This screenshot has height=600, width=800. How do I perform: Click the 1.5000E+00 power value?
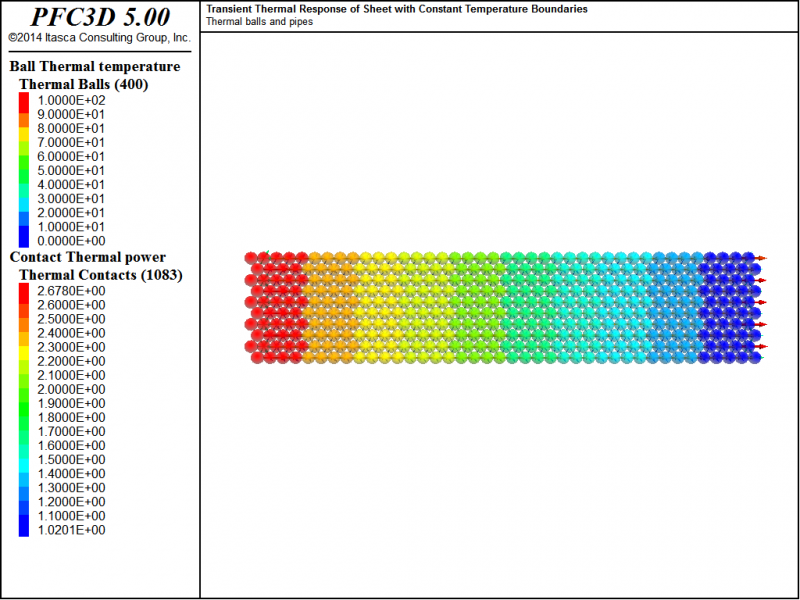click(71, 459)
